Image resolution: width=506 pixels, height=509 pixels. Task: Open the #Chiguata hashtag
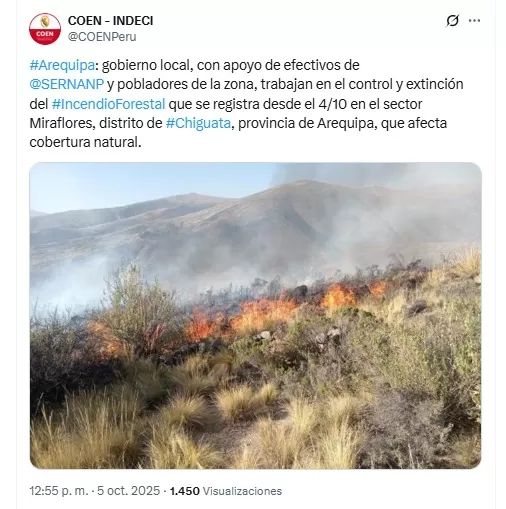(x=198, y=123)
